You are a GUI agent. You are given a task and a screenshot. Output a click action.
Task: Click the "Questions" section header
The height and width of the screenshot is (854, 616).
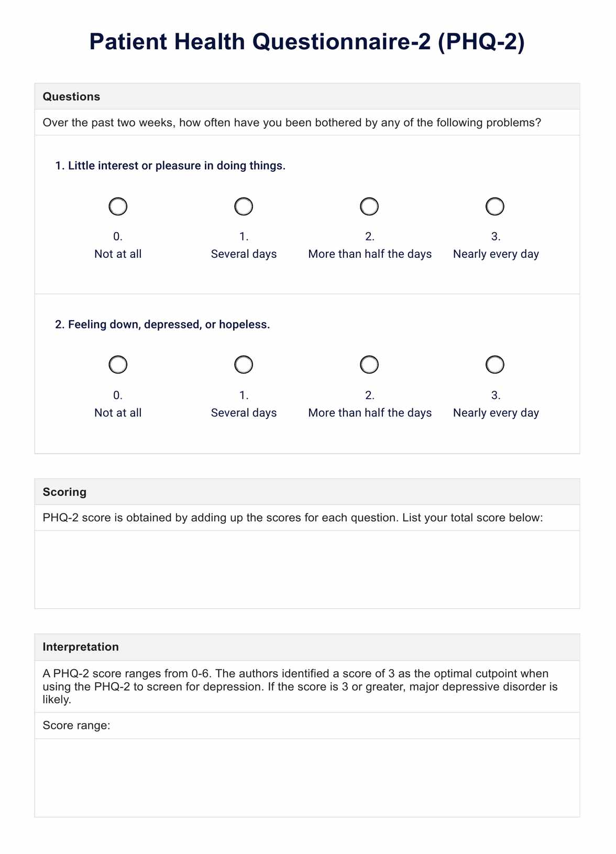71,96
